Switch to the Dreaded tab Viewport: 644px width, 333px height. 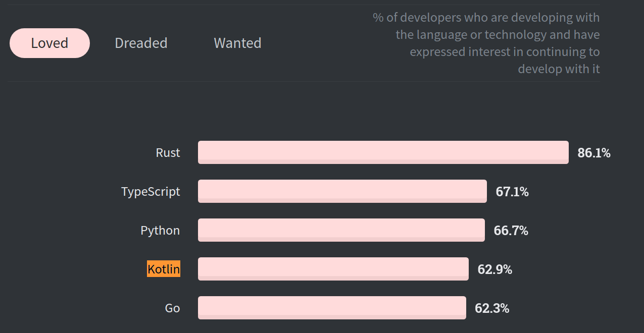coord(141,43)
